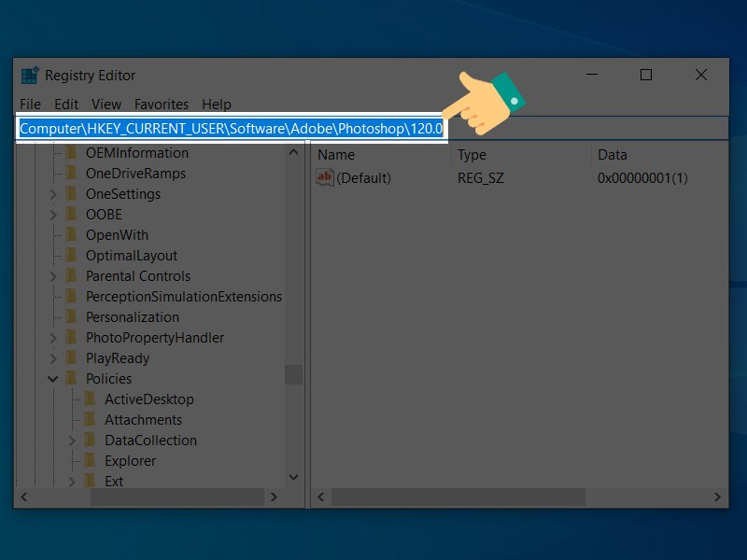Maximize the Registry Editor window
This screenshot has height=560, width=747.
point(646,75)
